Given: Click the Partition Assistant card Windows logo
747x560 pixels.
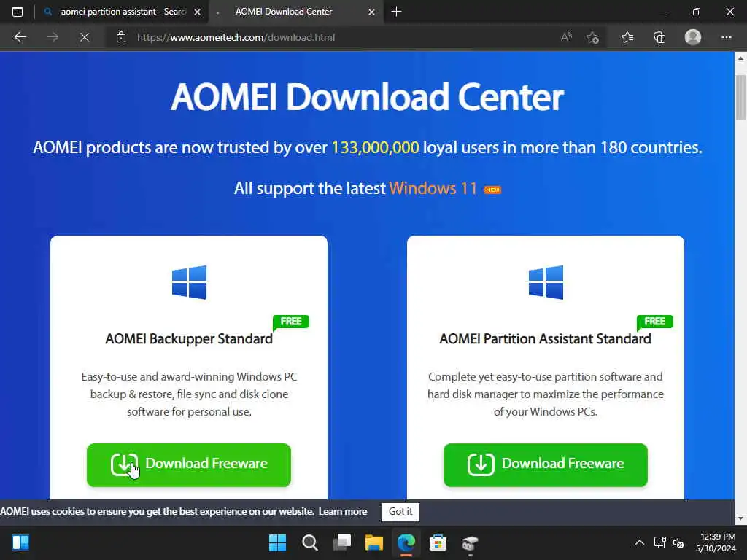Looking at the screenshot, I should point(546,282).
